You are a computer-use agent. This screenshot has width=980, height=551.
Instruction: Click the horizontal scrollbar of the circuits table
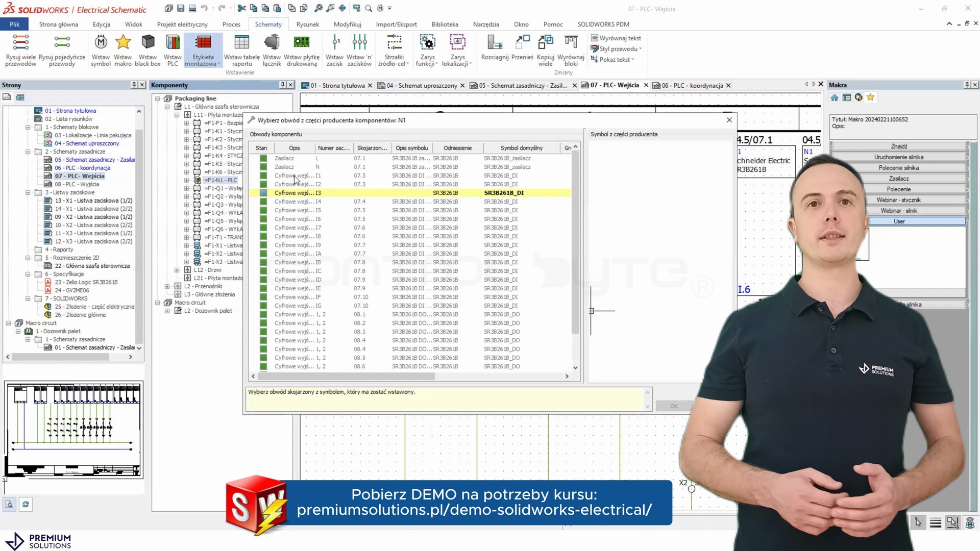(x=347, y=376)
